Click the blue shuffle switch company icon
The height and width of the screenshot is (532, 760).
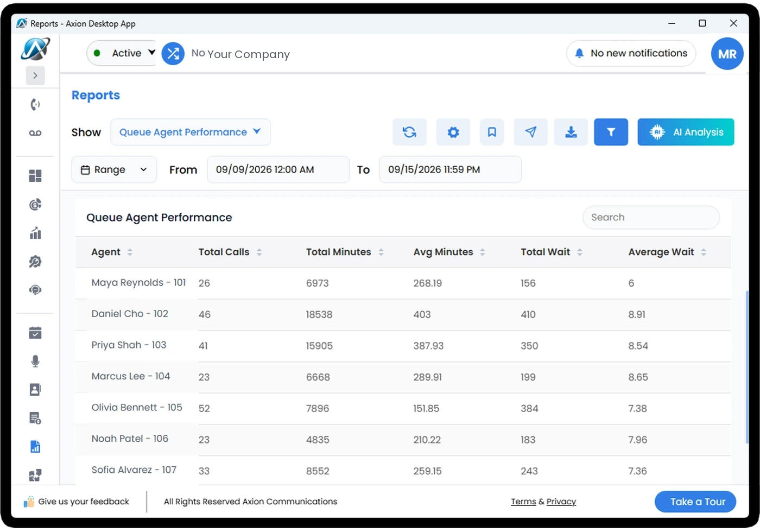pyautogui.click(x=173, y=53)
